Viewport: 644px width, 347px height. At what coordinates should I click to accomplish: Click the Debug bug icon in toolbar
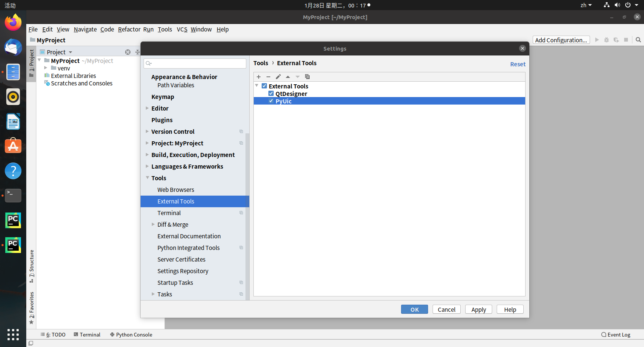(607, 40)
